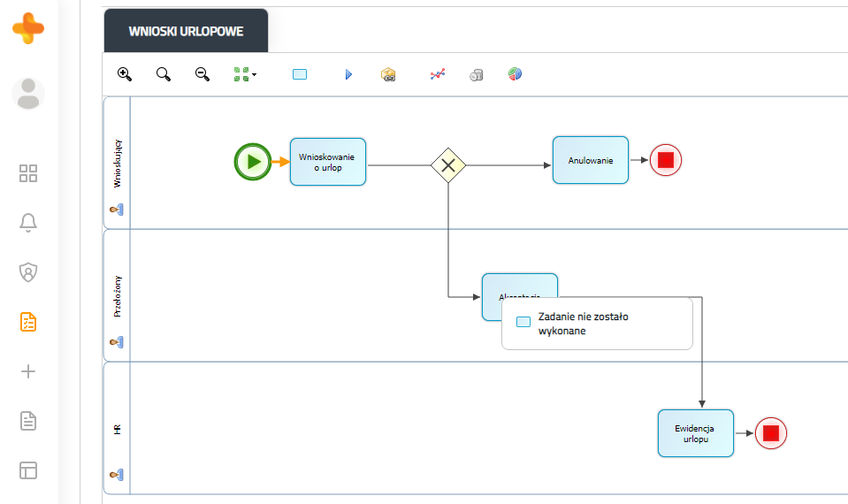Open the orange task list sidebar icon
The width and height of the screenshot is (848, 504).
(28, 322)
